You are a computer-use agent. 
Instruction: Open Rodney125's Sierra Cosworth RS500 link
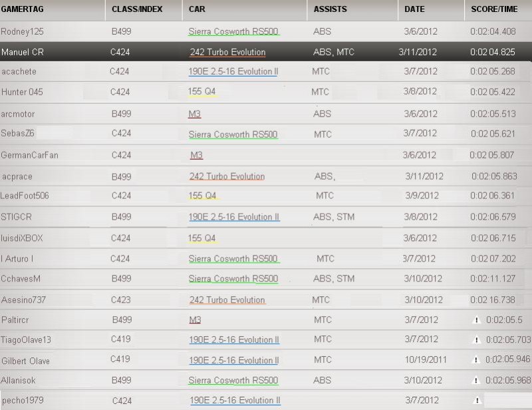pos(233,31)
